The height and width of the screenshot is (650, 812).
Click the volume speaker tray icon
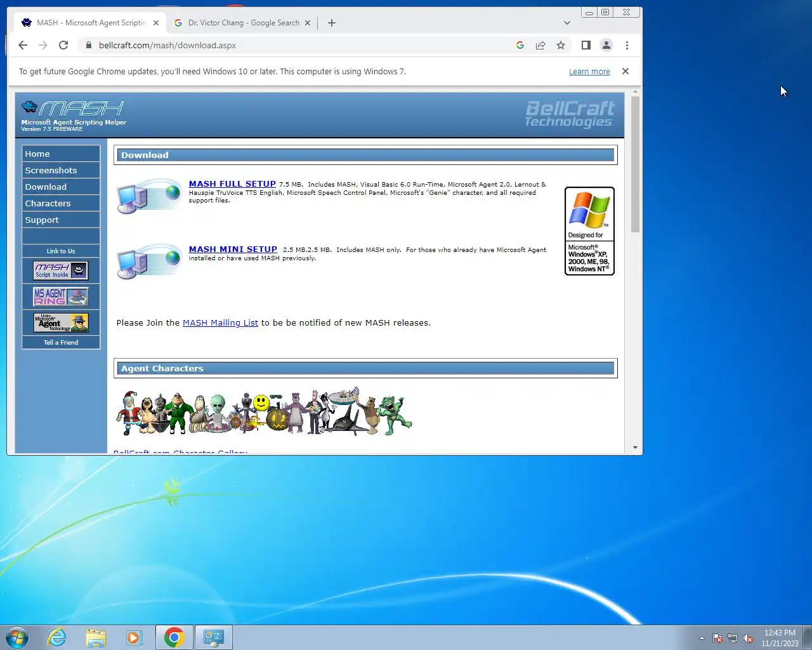tap(748, 638)
